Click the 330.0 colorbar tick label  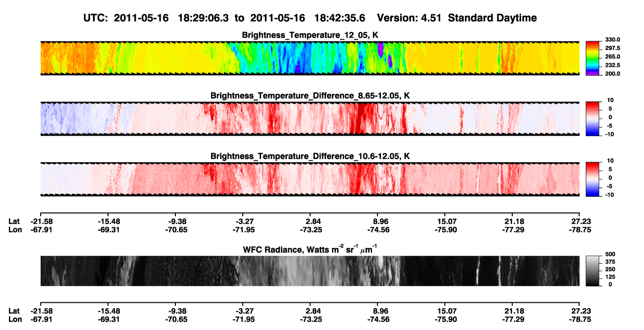(x=612, y=40)
